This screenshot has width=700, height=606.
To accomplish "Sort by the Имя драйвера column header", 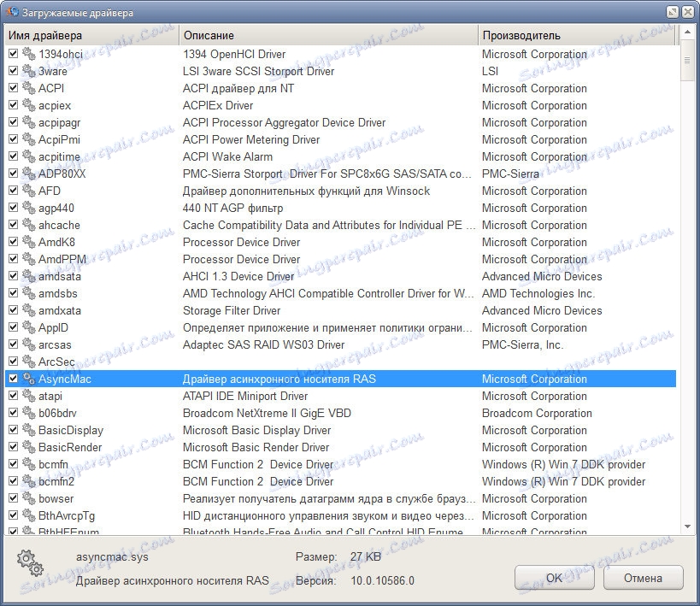I will 92,35.
